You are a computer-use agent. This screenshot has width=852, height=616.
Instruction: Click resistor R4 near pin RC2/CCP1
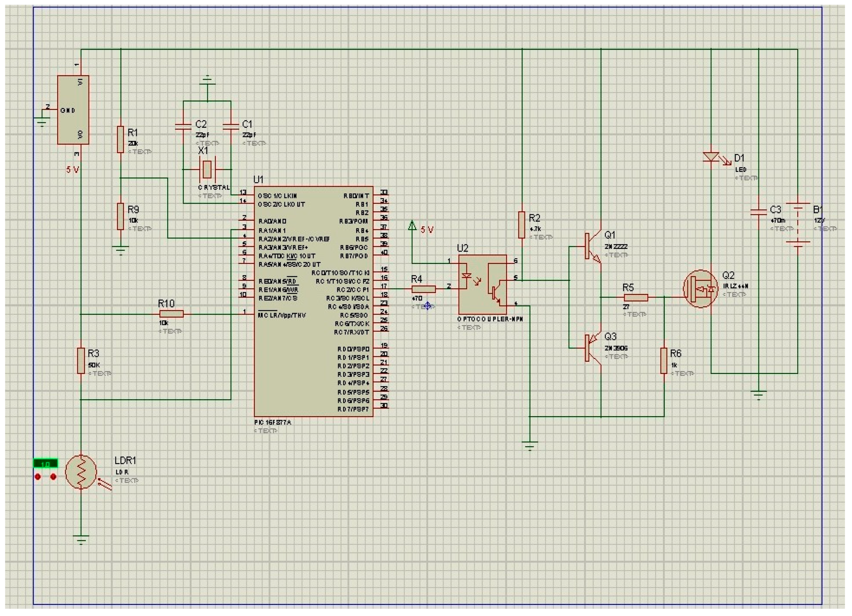point(423,289)
